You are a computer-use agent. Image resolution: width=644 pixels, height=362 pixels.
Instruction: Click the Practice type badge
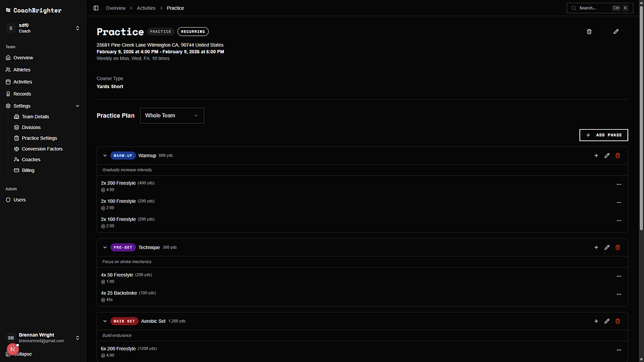[160, 31]
